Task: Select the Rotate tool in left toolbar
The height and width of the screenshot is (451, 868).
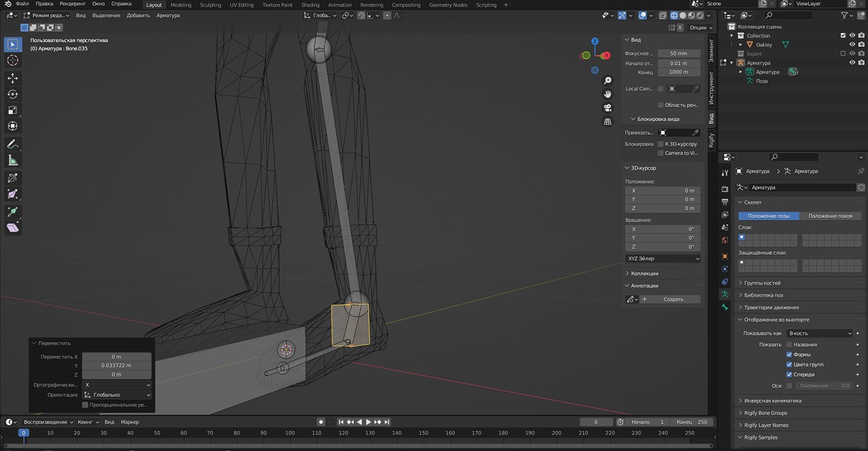Action: [x=12, y=94]
